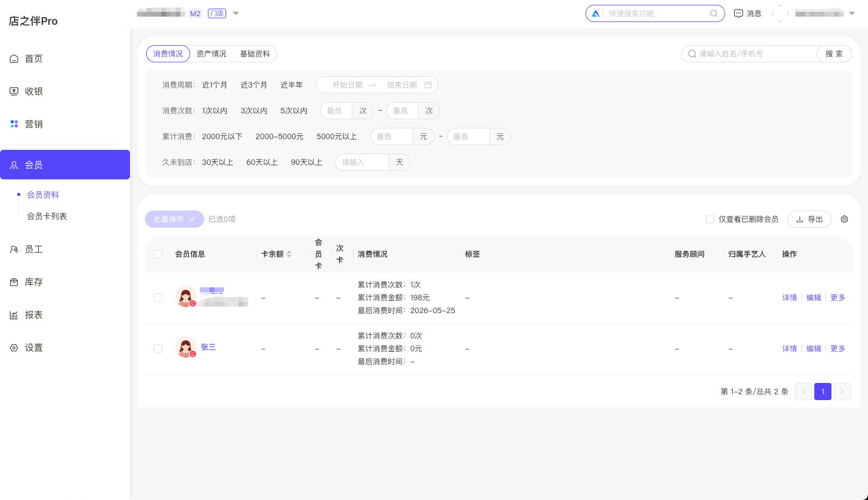Select 5次以内 consumption count filter
Image resolution: width=868 pixels, height=500 pixels.
[x=294, y=111]
